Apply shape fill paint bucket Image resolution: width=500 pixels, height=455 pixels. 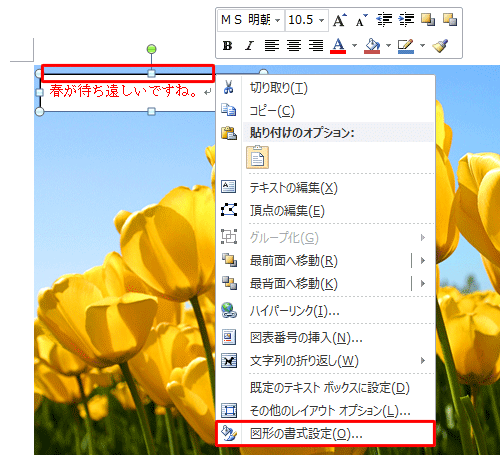tap(372, 46)
